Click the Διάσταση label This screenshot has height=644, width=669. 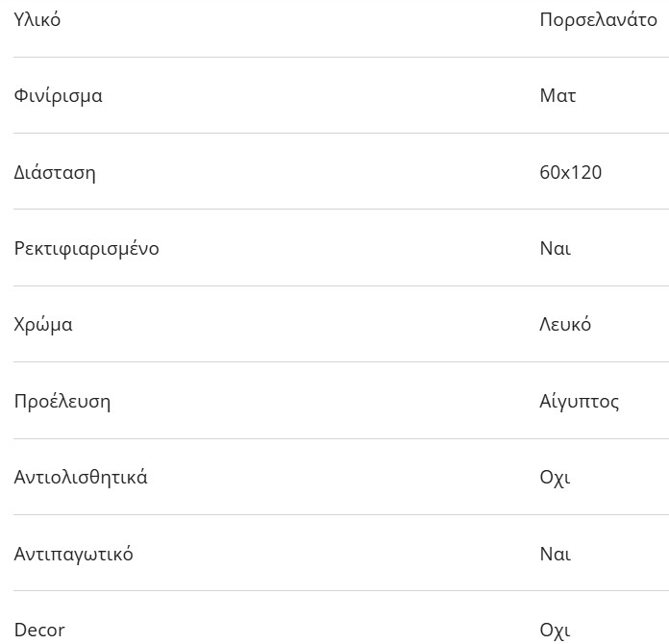pyautogui.click(x=55, y=173)
